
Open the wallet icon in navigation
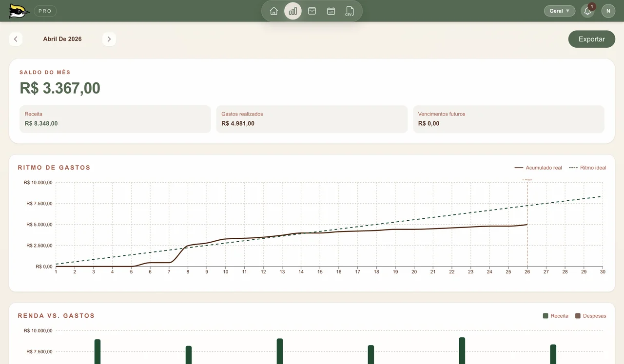312,11
